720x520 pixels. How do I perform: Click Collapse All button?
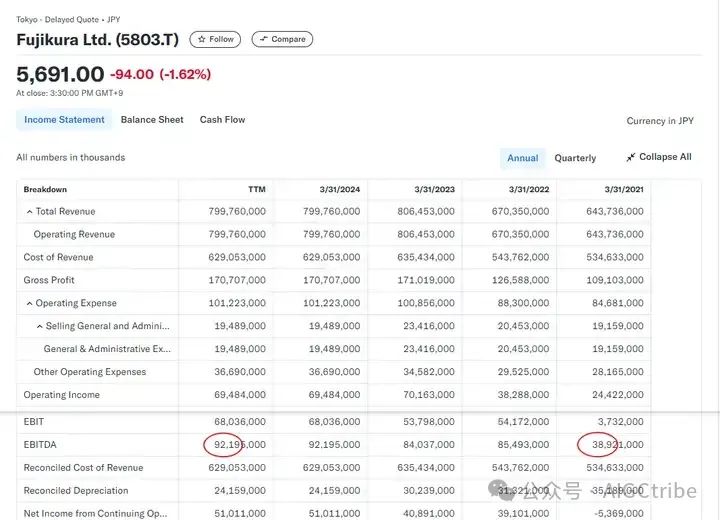pyautogui.click(x=659, y=157)
